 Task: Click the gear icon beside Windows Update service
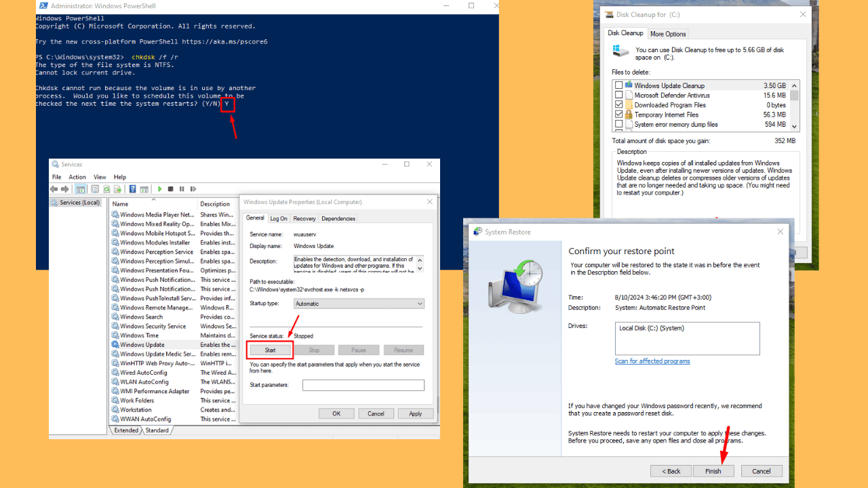[115, 344]
